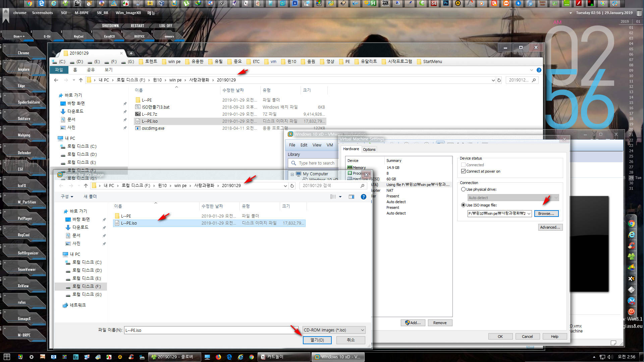The image size is (644, 362).
Task: Select 로컬 디스크 (G:) in browse dialog tree
Action: pyautogui.click(x=87, y=294)
